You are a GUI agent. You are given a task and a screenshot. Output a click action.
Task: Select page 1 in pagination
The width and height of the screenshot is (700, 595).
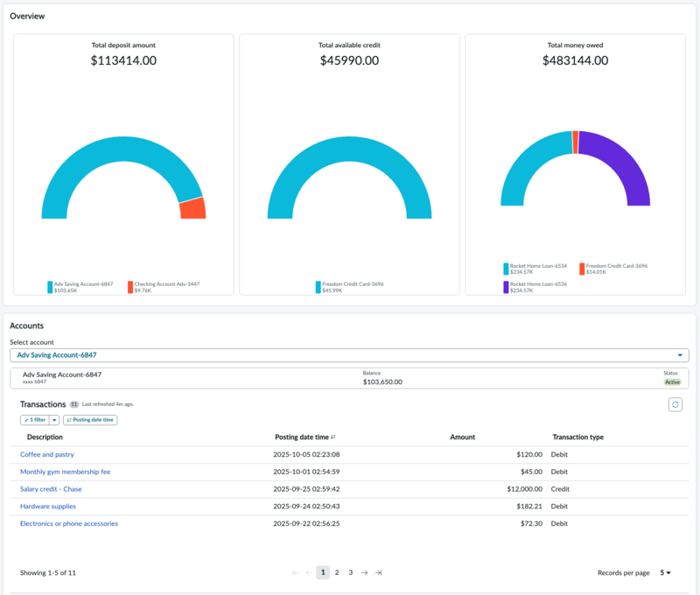click(323, 572)
